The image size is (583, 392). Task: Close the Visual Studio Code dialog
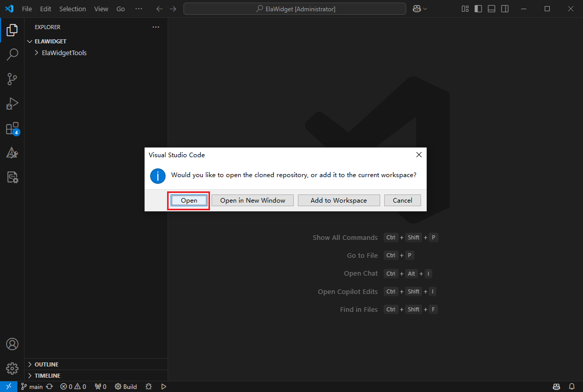418,155
